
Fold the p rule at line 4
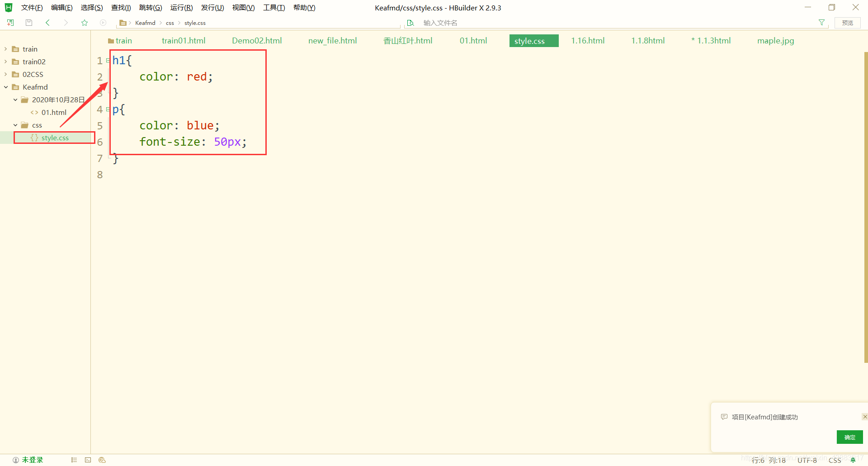[108, 109]
